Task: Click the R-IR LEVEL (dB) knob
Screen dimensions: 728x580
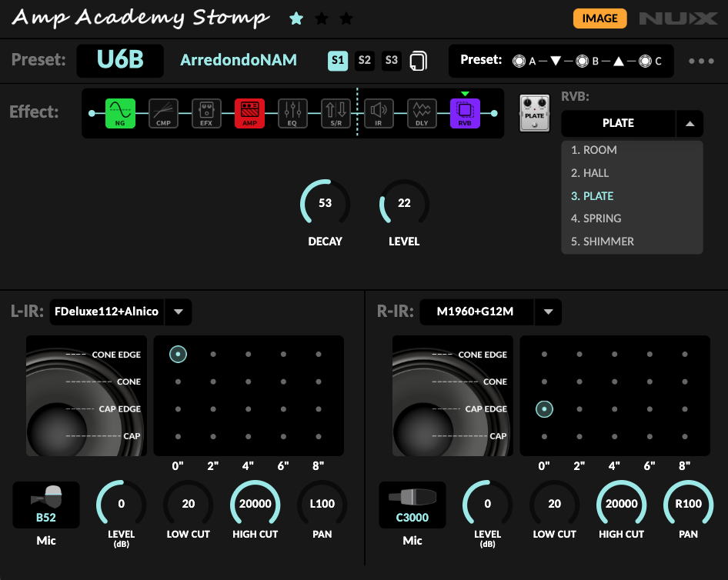Action: tap(487, 505)
